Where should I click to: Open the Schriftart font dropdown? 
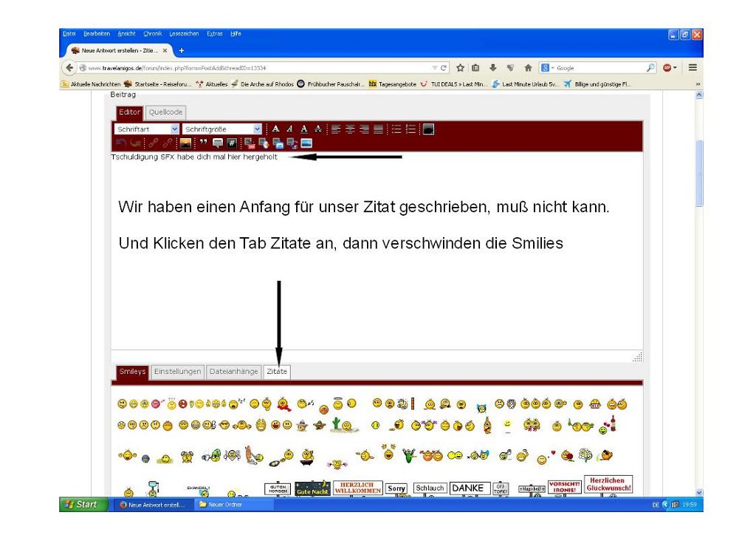tap(148, 129)
